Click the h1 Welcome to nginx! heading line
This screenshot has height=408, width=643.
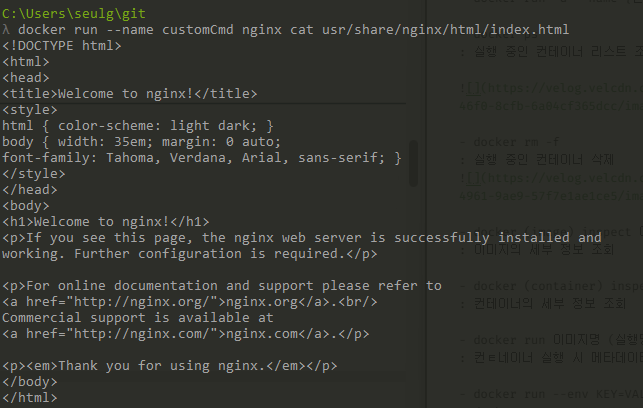(106, 221)
